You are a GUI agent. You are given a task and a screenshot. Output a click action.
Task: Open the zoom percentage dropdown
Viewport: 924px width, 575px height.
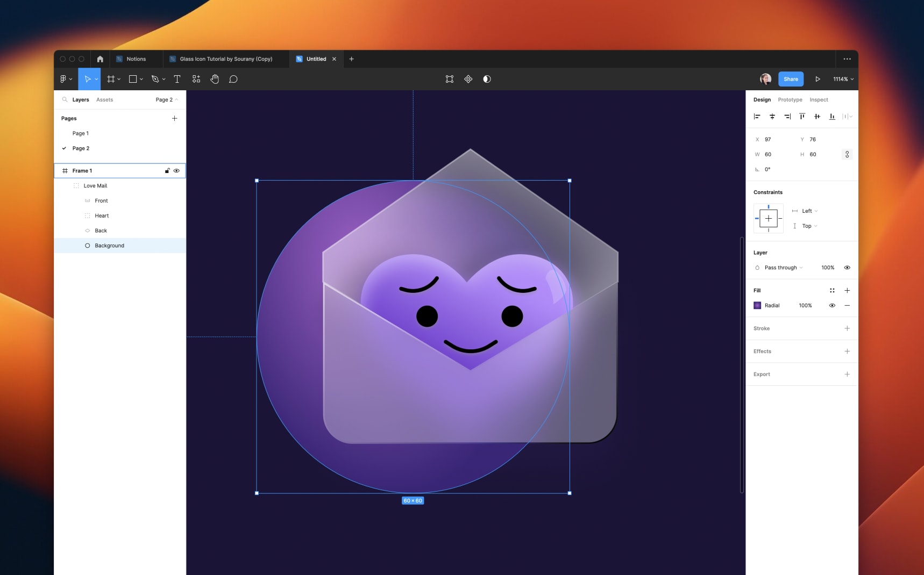click(x=842, y=79)
